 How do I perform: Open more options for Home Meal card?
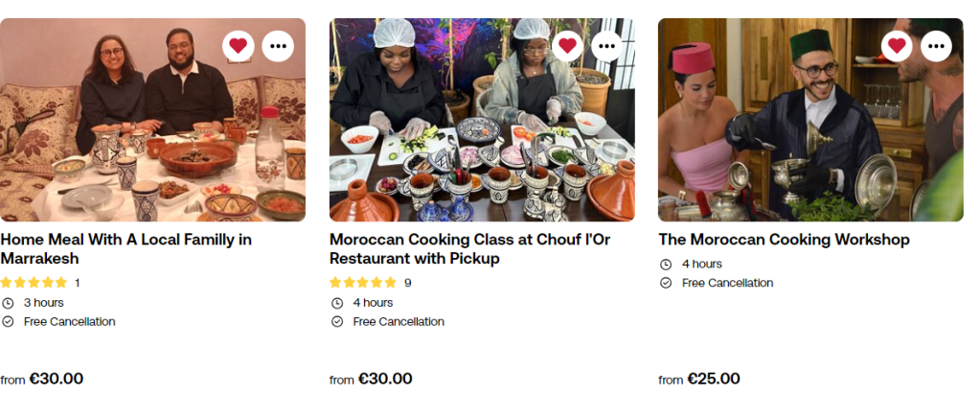(278, 45)
